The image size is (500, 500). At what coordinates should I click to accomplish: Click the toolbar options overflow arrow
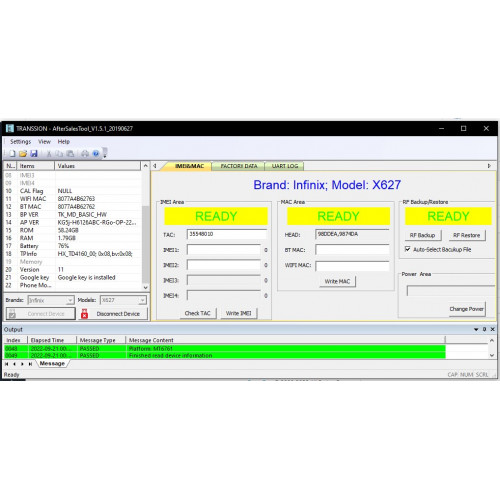[x=105, y=154]
